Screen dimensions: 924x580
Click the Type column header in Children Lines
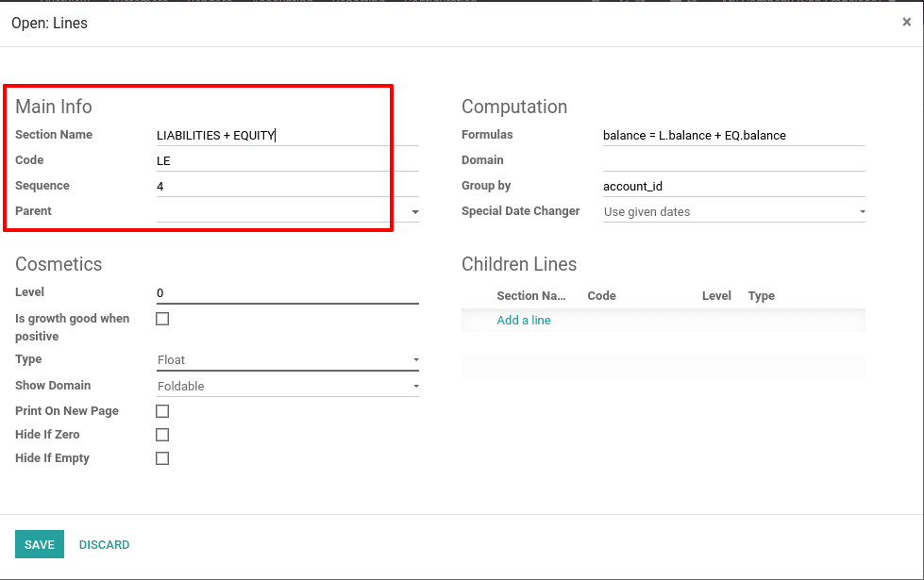[762, 295]
